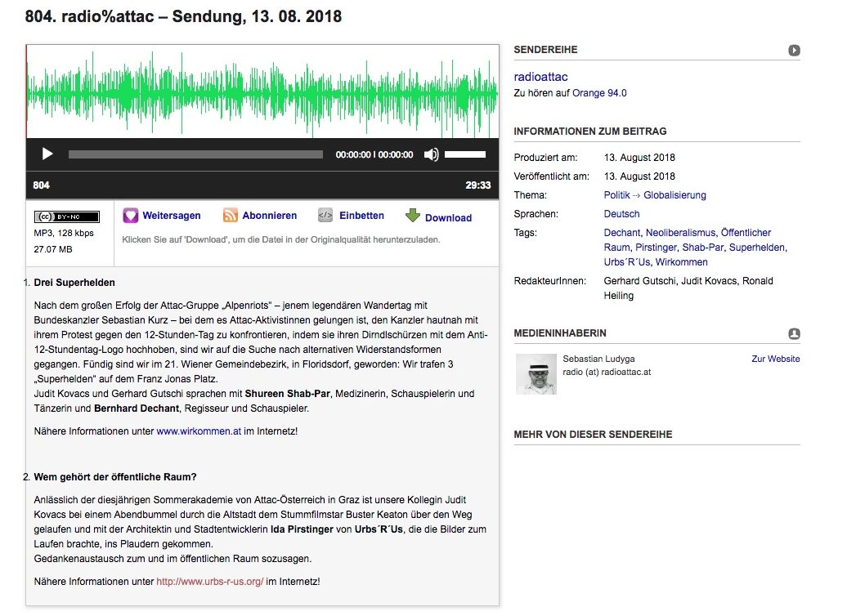
Task: Click the episode duration 29:33
Action: tap(478, 185)
